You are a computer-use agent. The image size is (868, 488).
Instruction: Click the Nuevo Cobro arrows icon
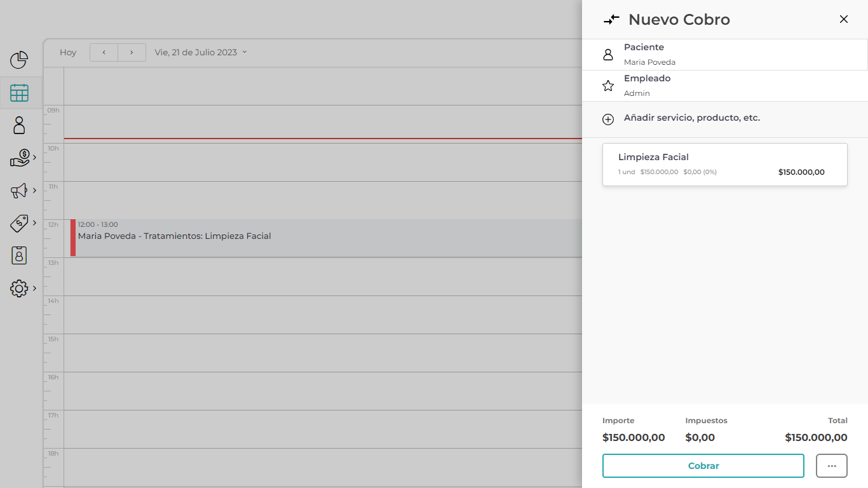pos(611,20)
